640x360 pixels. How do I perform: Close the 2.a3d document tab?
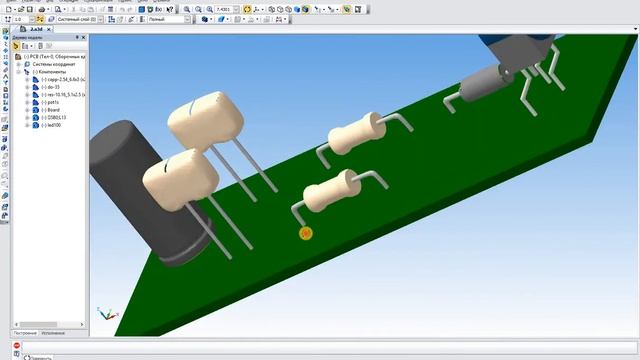coord(49,29)
